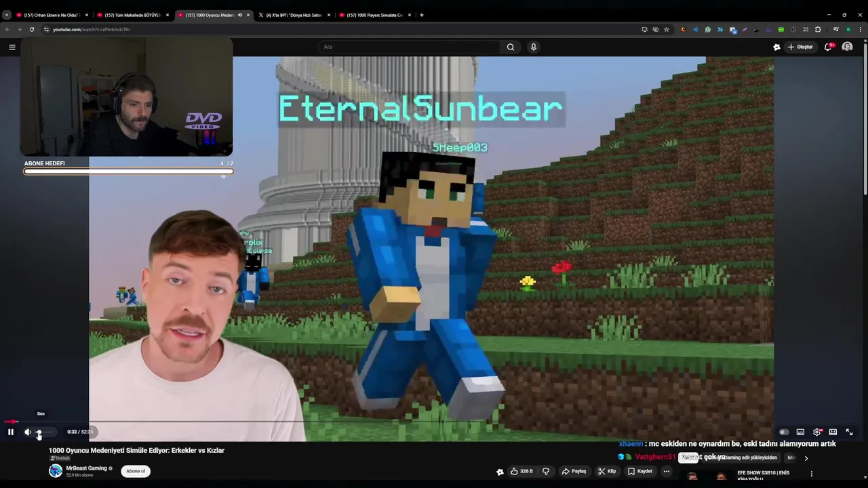This screenshot has width=868, height=488.
Task: Open Chrome three-dot menu
Action: click(861, 29)
